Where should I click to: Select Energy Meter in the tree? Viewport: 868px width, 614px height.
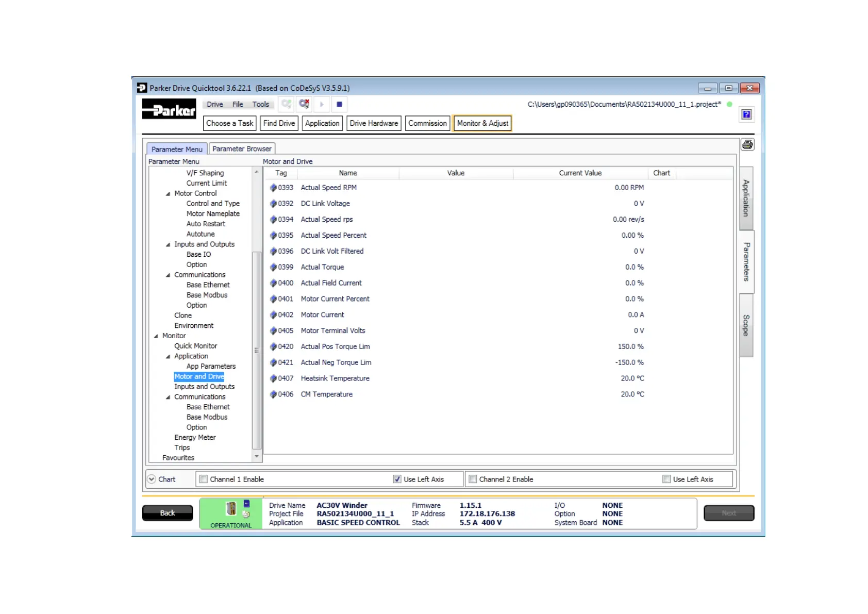click(195, 438)
